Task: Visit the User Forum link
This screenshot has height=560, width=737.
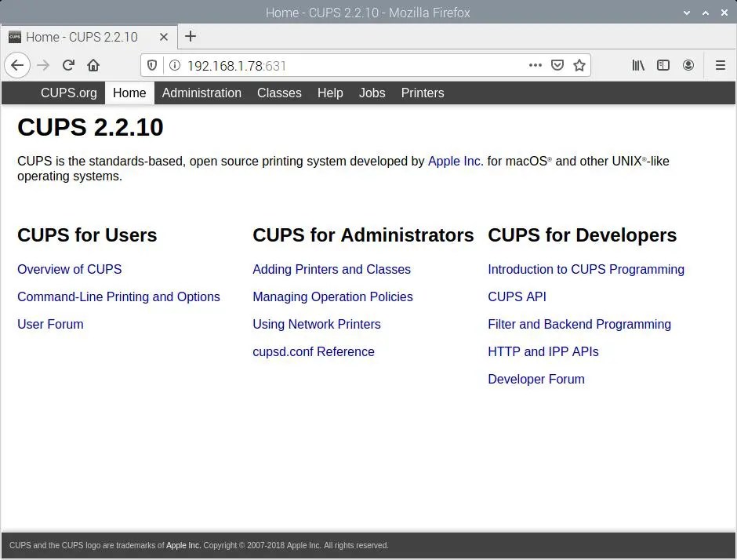Action: click(x=50, y=324)
